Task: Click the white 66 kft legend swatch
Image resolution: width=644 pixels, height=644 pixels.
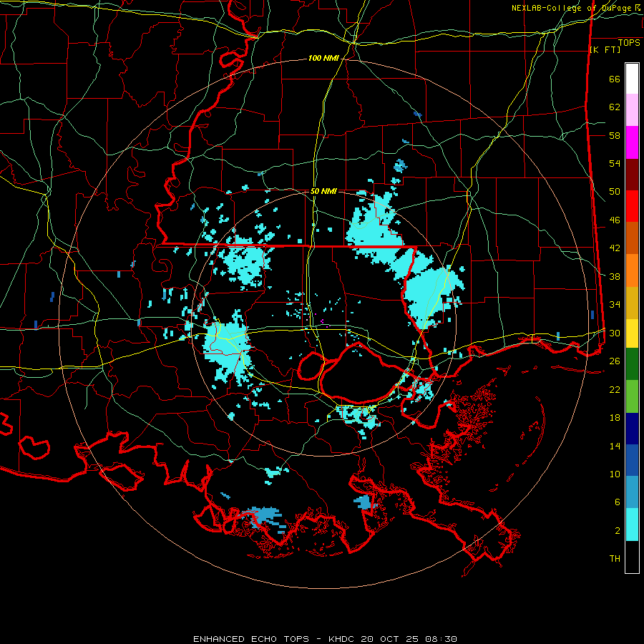Action: 632,79
